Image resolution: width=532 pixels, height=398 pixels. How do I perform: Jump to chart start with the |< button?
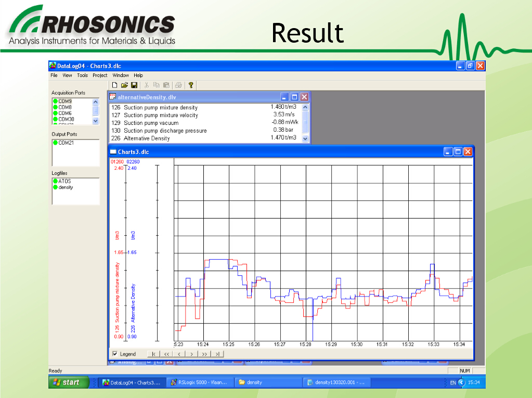(154, 354)
